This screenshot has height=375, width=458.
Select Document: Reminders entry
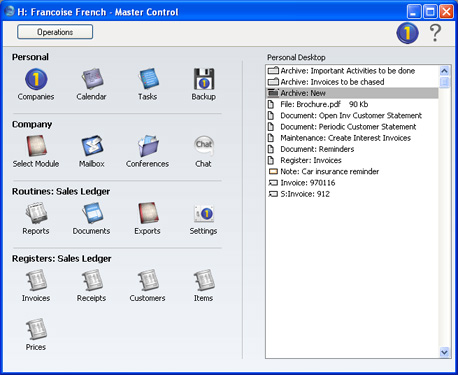pos(352,149)
